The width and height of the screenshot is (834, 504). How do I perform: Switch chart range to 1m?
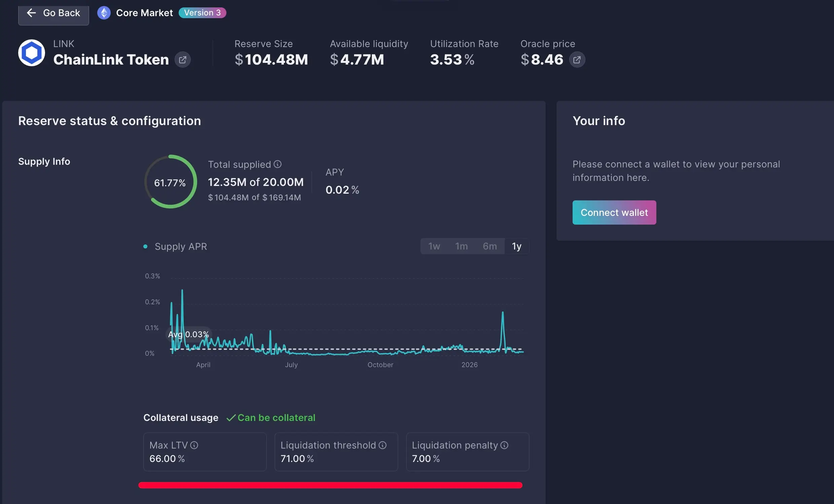coord(461,246)
